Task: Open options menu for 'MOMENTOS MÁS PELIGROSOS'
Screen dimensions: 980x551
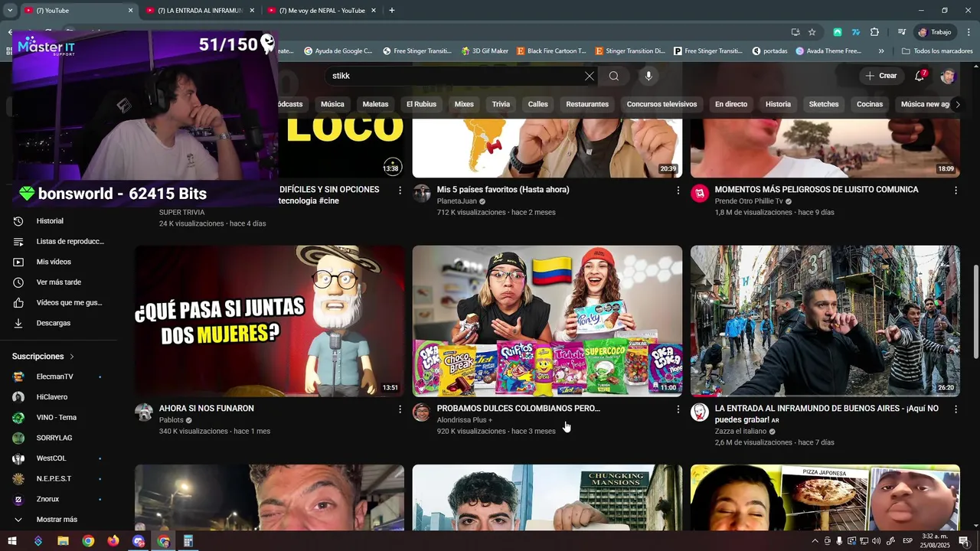Action: (x=955, y=190)
